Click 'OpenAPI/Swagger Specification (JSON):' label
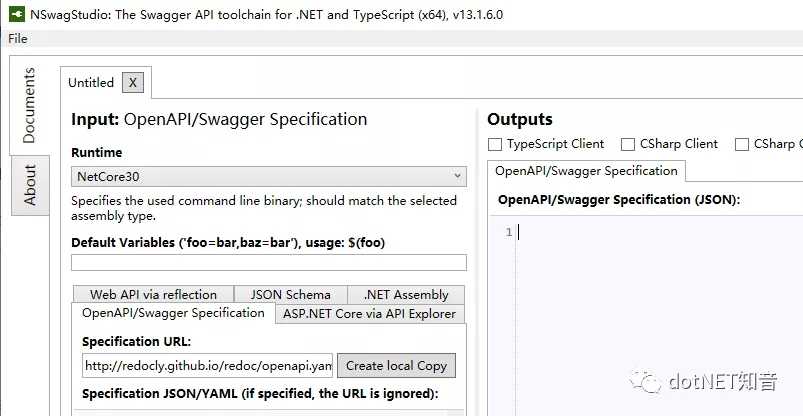Screen dimensions: 803x416 pyautogui.click(x=619, y=200)
